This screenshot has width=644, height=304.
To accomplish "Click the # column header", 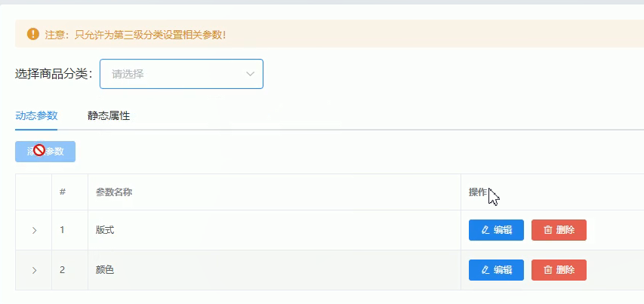I will (63, 192).
